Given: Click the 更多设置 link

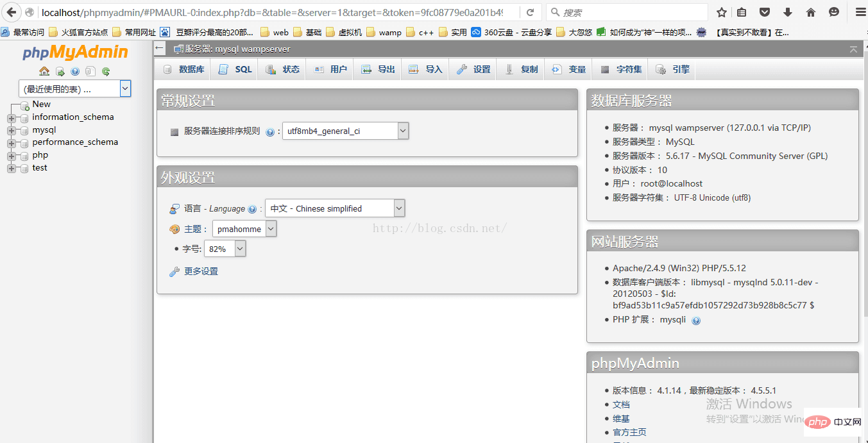Looking at the screenshot, I should pyautogui.click(x=201, y=272).
